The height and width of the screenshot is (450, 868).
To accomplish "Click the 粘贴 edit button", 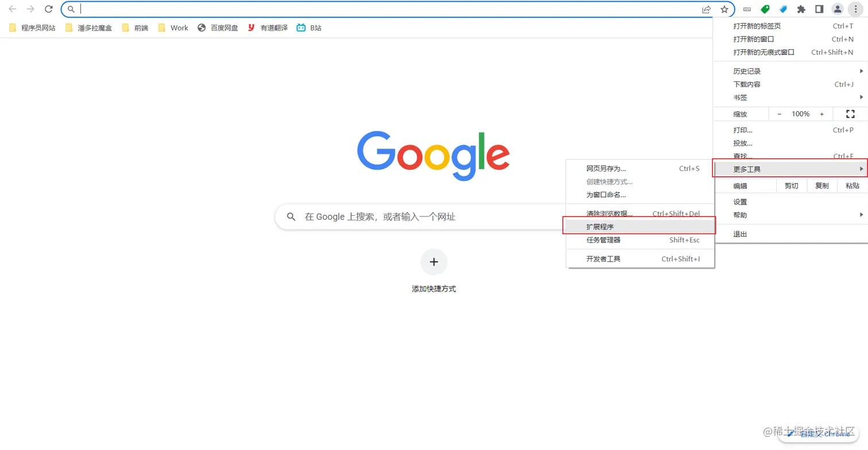I will (x=852, y=186).
